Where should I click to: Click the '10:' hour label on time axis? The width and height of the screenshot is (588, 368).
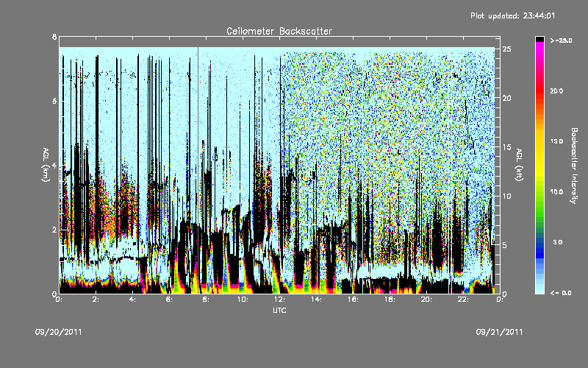243,300
